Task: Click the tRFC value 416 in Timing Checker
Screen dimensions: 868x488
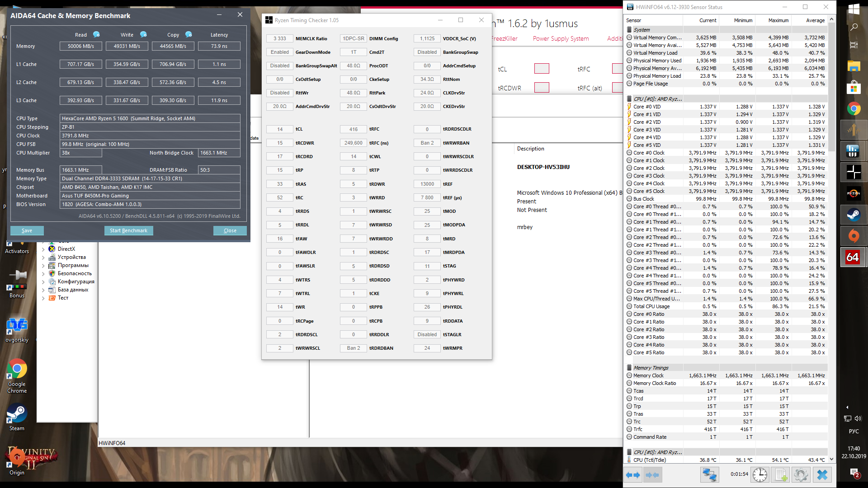Action: (354, 129)
